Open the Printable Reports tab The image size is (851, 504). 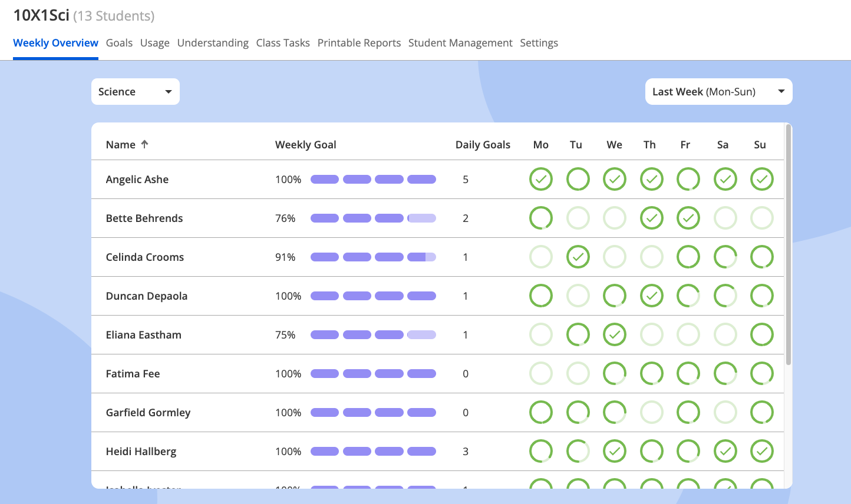tap(359, 43)
